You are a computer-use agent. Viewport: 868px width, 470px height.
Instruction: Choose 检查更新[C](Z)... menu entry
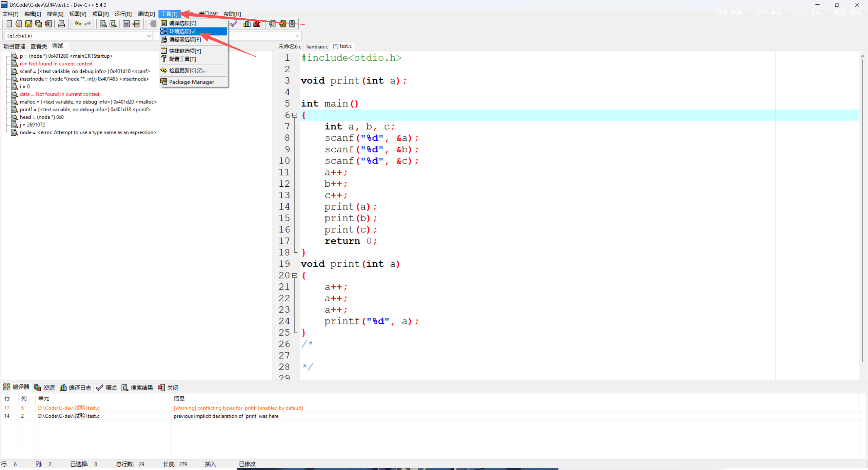[x=194, y=71]
